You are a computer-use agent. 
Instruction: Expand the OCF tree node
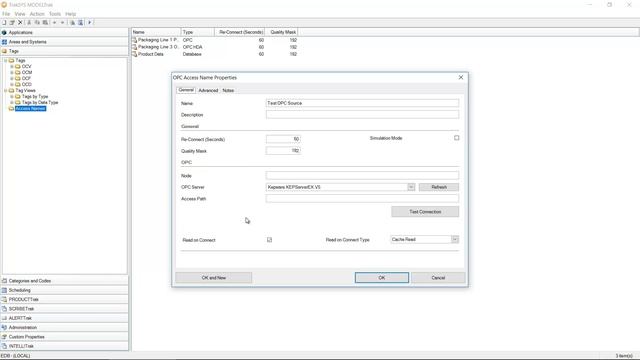[x=12, y=78]
